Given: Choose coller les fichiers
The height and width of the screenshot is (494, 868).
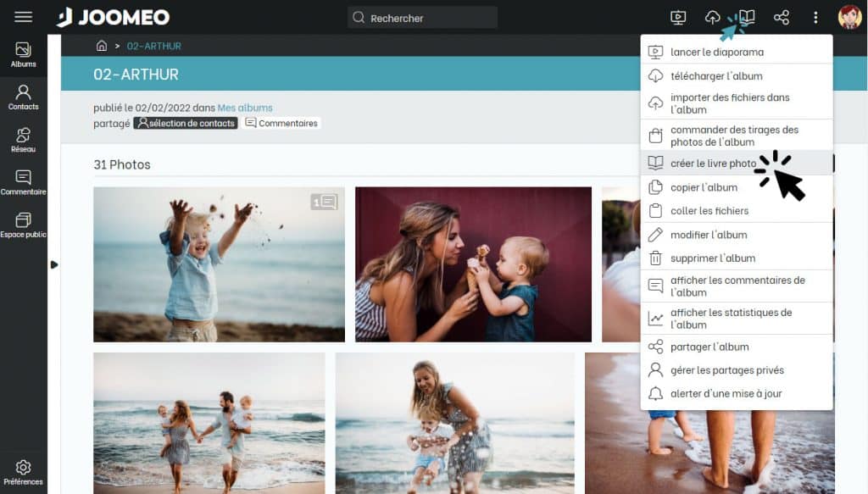Looking at the screenshot, I should (737, 211).
